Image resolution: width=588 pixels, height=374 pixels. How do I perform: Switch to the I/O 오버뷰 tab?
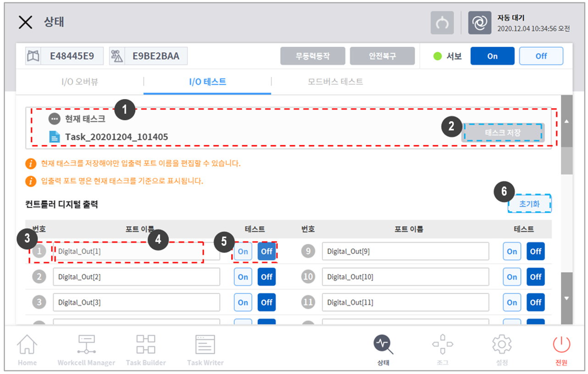point(80,82)
